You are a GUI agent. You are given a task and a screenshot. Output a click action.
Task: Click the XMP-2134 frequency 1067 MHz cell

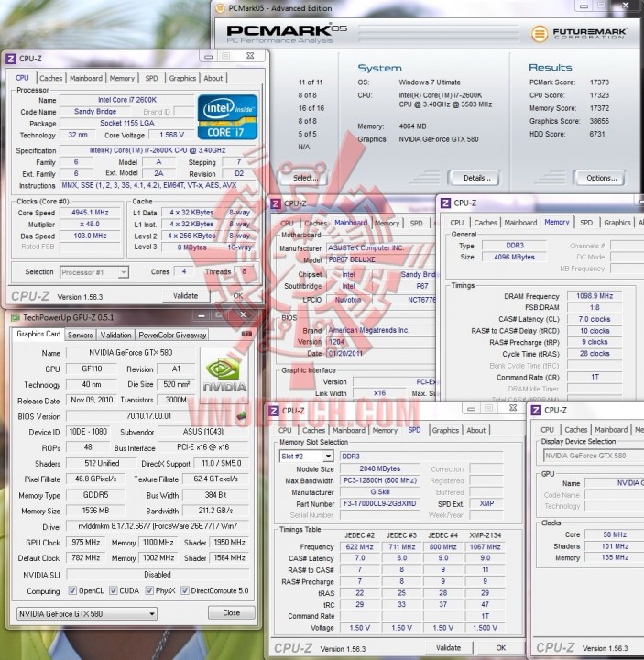[485, 546]
